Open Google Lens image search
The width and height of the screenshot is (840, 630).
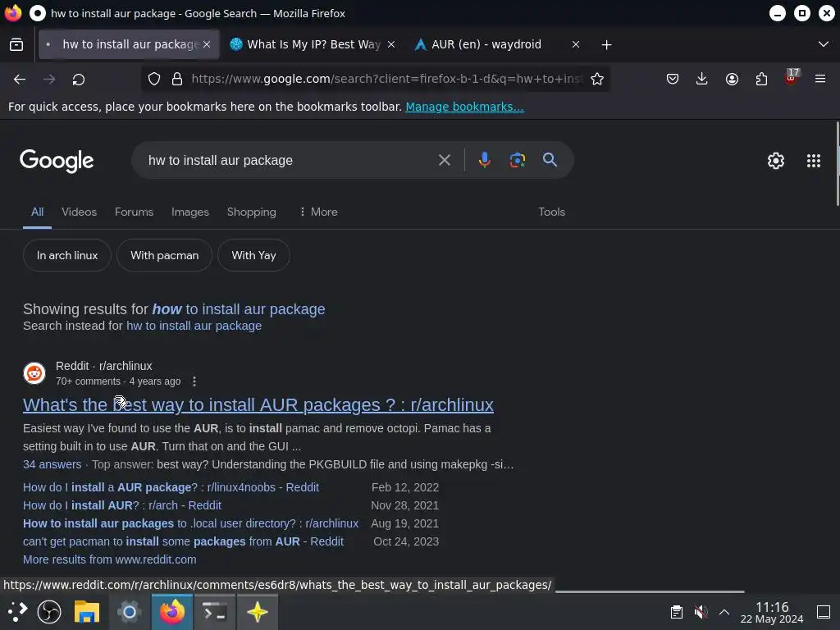pos(517,160)
